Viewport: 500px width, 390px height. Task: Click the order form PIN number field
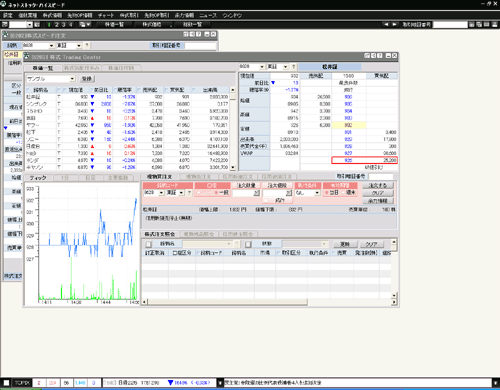pyautogui.click(x=381, y=177)
